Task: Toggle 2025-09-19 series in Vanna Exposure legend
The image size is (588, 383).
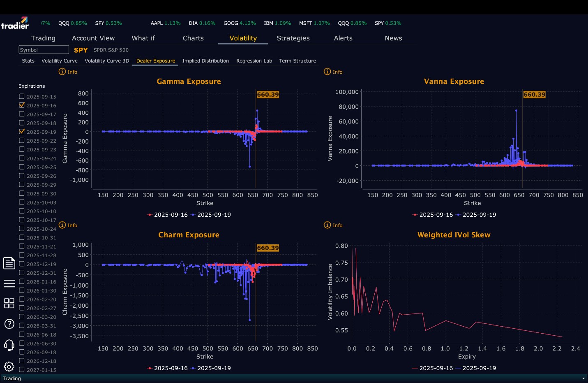Action: (476, 215)
